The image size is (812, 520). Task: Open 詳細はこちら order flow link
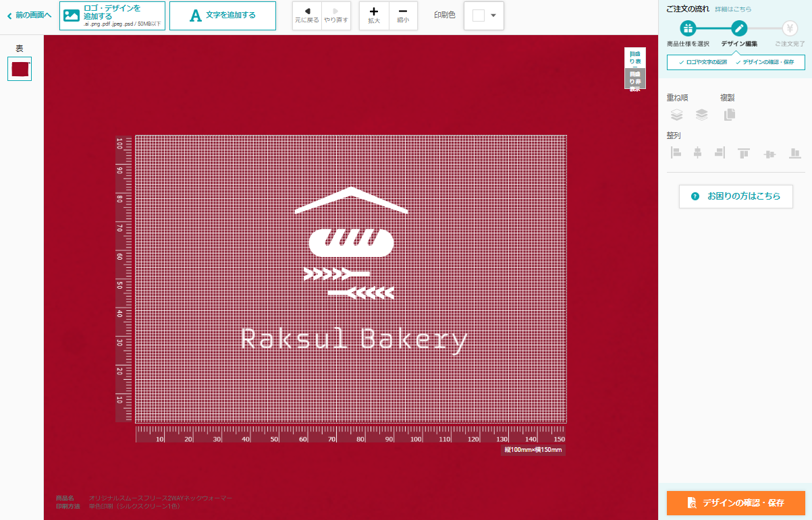click(733, 9)
